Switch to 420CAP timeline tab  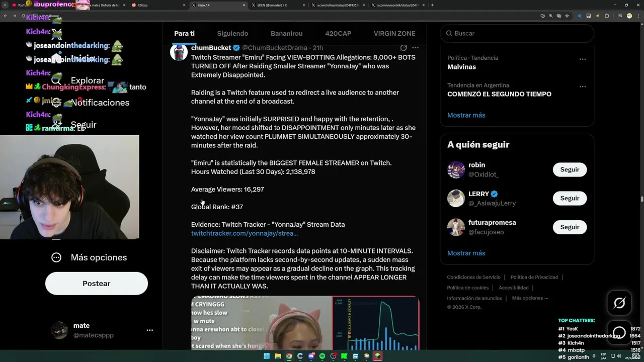[x=338, y=33]
